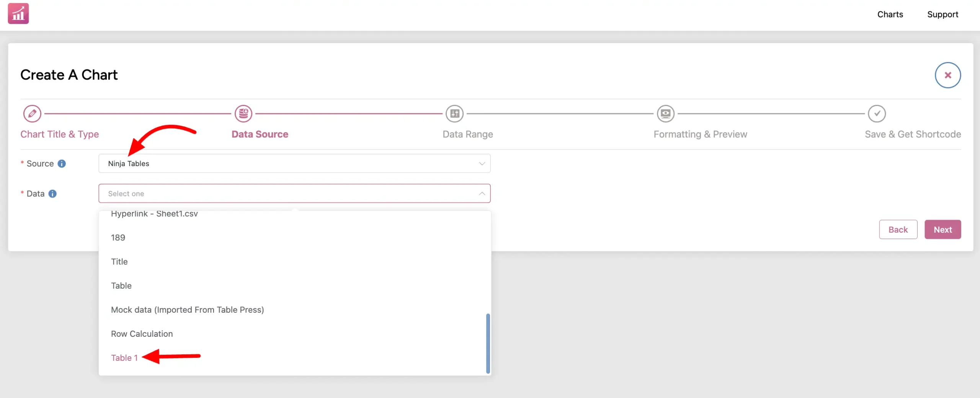Open the Charts link in header
This screenshot has width=980, height=398.
890,15
